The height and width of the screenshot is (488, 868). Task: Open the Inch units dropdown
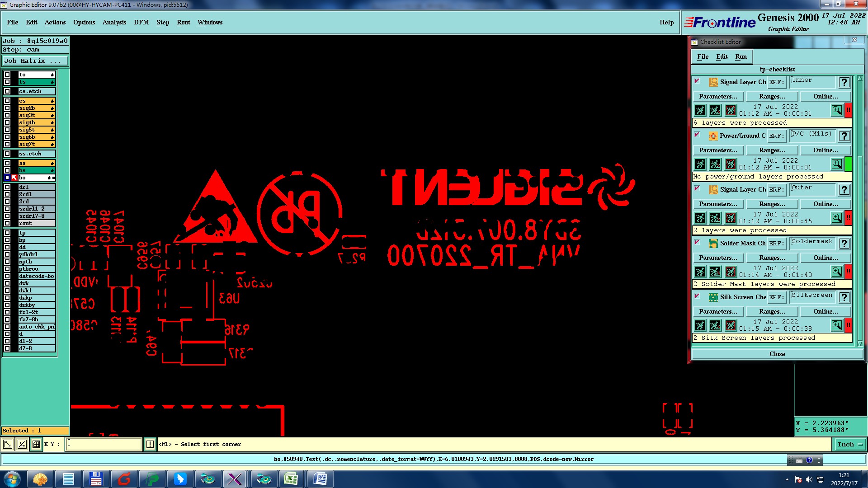point(849,444)
